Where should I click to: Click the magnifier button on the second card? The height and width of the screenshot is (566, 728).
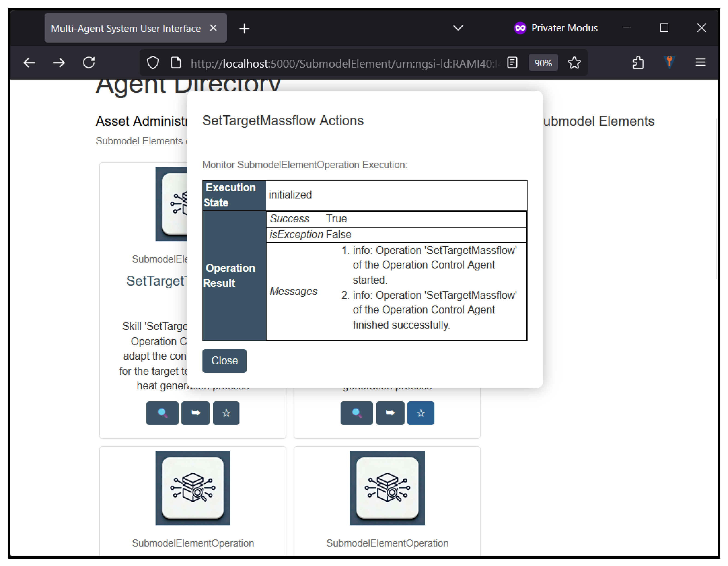(356, 413)
